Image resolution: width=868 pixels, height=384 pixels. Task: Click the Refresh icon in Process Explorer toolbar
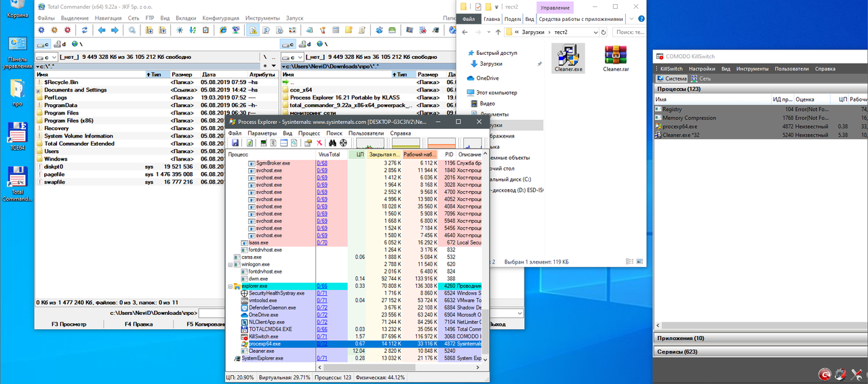click(250, 143)
